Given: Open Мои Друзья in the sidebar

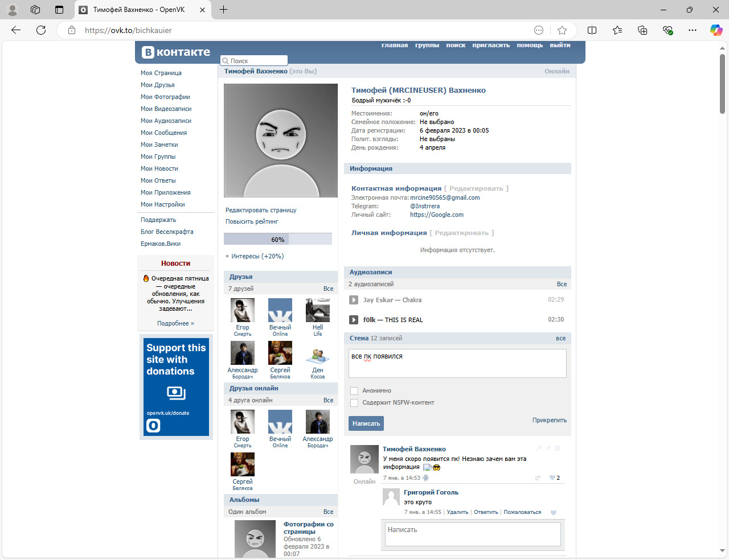Looking at the screenshot, I should click(x=158, y=85).
